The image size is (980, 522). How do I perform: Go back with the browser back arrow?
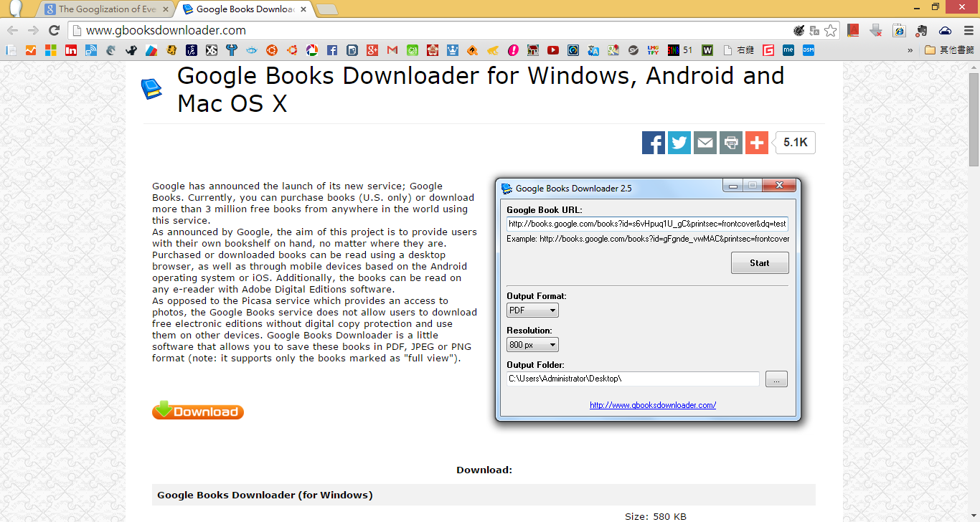(x=12, y=30)
